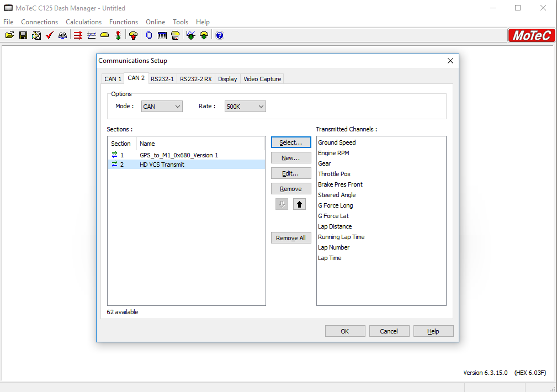Select the Gear channel
This screenshot has height=392, width=557.
click(325, 163)
